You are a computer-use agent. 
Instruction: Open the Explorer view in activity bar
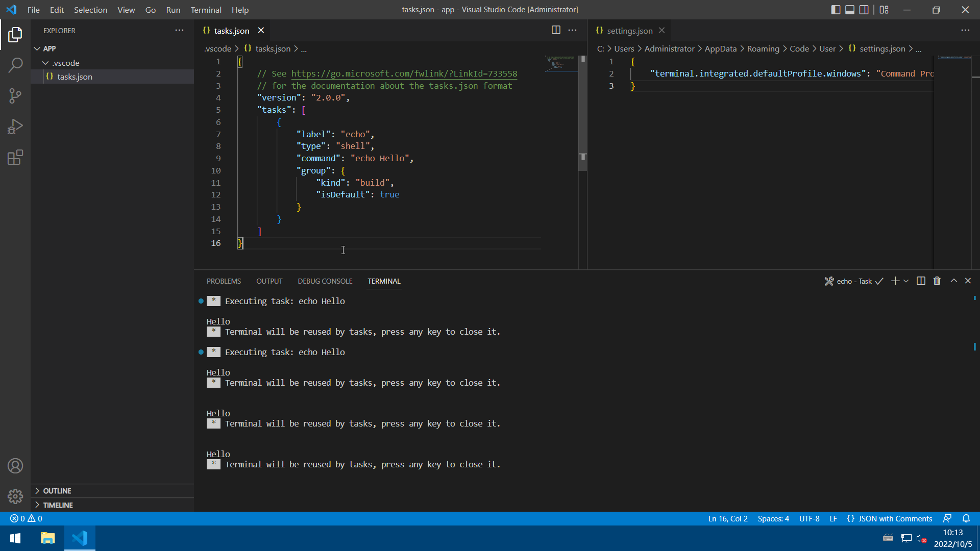point(15,35)
